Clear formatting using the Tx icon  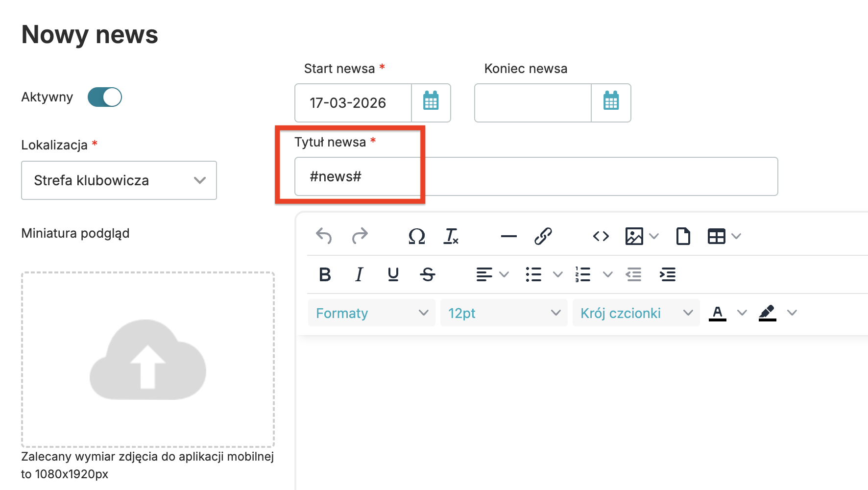click(451, 236)
